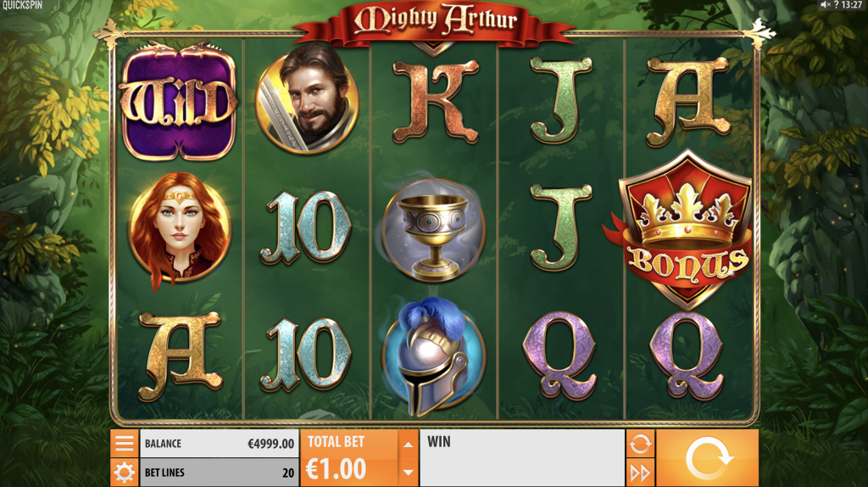This screenshot has height=487, width=868.
Task: Mute the game sound speaker icon
Action: point(825,5)
